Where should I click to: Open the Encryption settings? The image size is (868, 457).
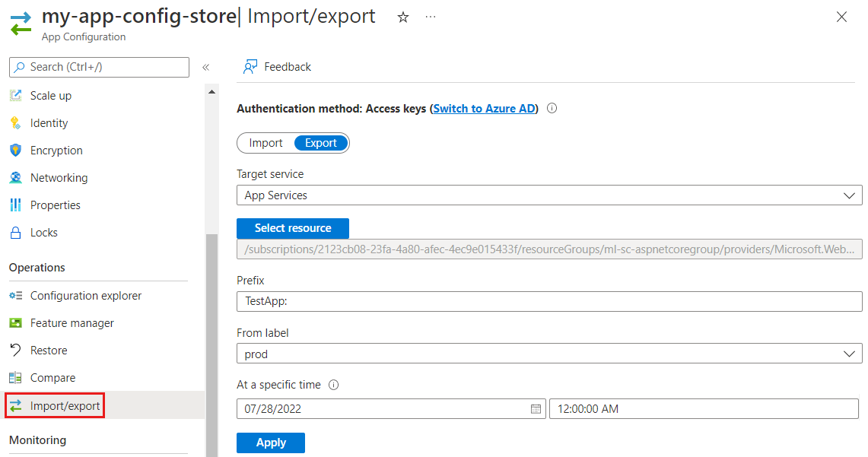click(x=56, y=150)
